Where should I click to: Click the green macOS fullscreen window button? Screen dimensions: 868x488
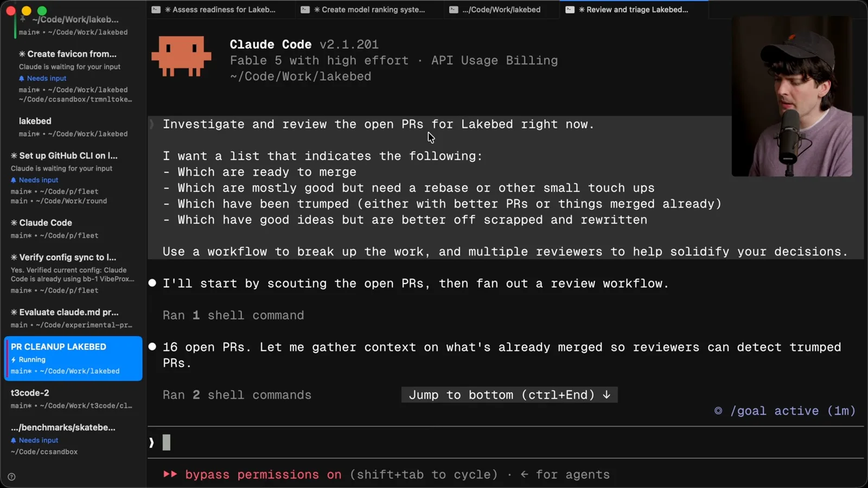click(x=42, y=10)
